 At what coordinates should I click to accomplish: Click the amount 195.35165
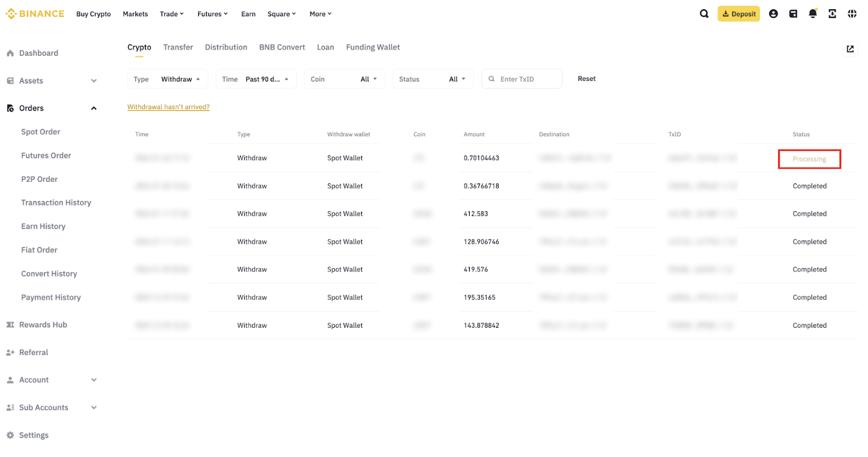pyautogui.click(x=480, y=297)
